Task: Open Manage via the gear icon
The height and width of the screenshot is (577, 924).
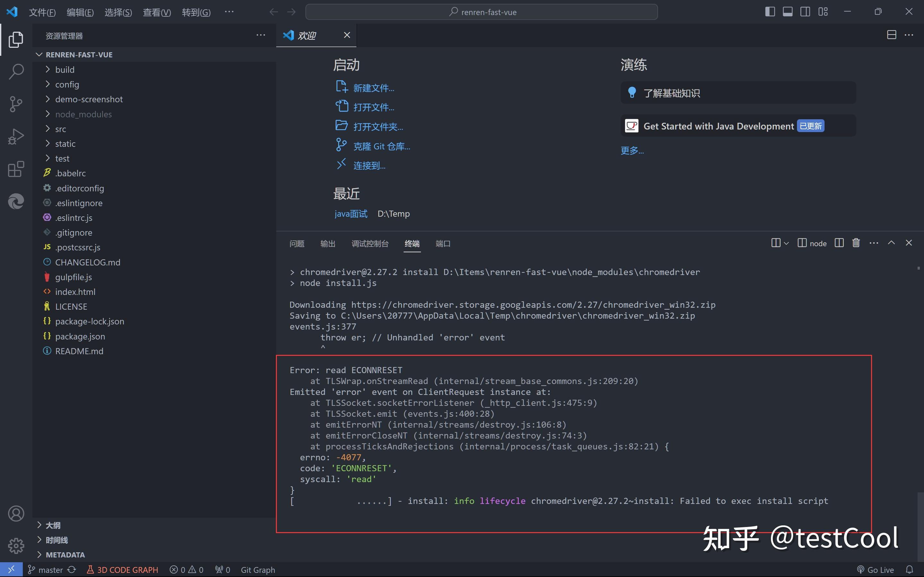Action: [16, 546]
